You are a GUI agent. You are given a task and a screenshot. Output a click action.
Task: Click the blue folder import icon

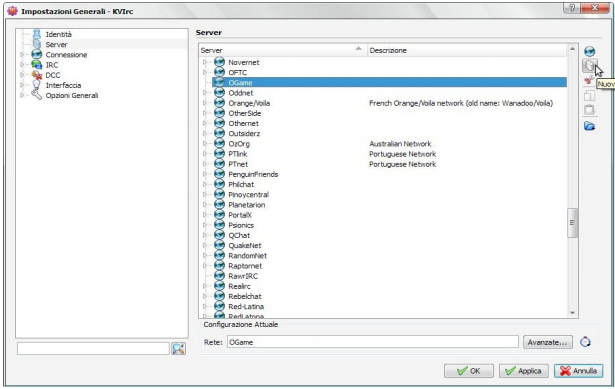(x=589, y=126)
